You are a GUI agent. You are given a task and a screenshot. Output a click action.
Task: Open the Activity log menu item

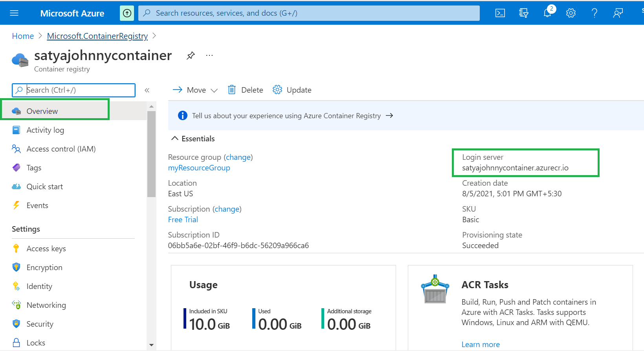point(45,130)
